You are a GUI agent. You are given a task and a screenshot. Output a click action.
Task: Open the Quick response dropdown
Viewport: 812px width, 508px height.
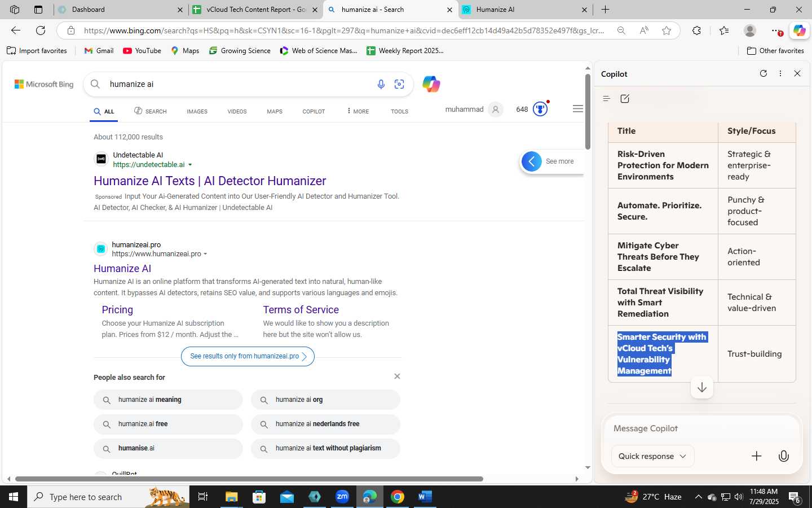652,456
